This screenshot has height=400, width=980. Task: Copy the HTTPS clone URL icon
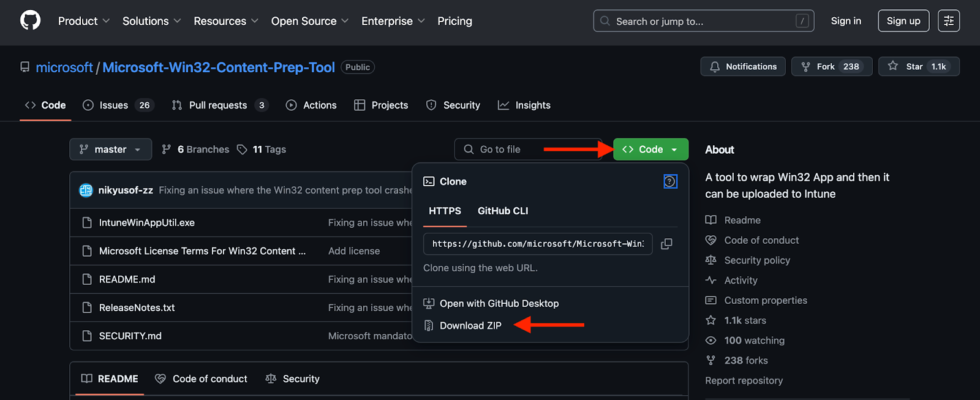click(666, 244)
